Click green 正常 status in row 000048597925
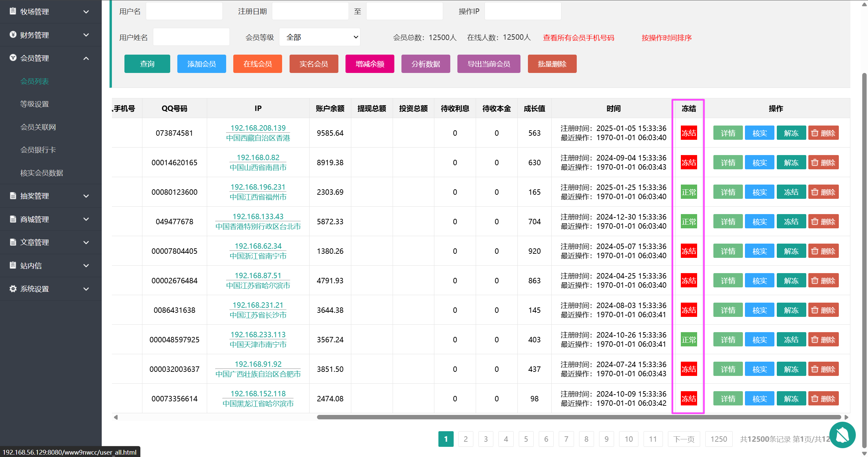Viewport: 868px width, 457px height. coord(689,340)
